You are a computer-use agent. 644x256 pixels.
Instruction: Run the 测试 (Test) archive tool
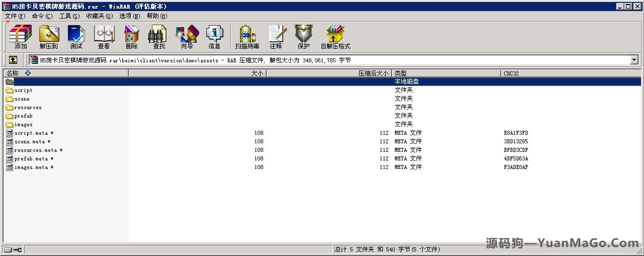76,37
